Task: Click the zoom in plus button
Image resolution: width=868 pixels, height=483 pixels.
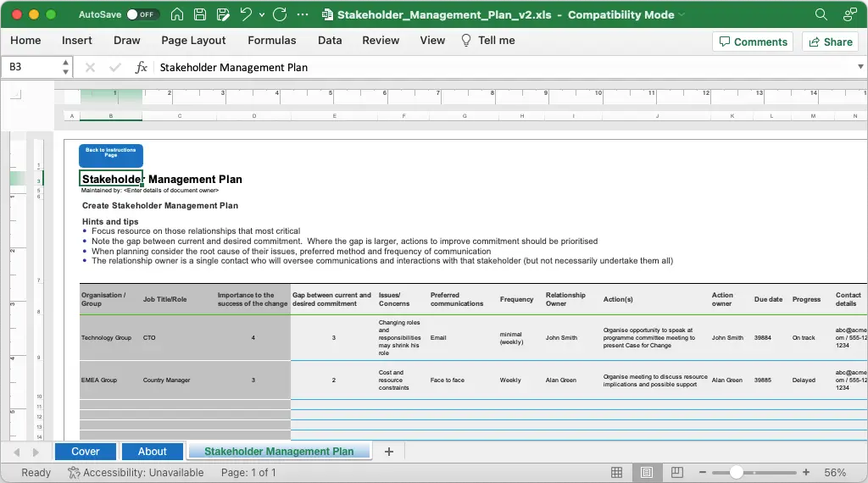Action: [806, 473]
